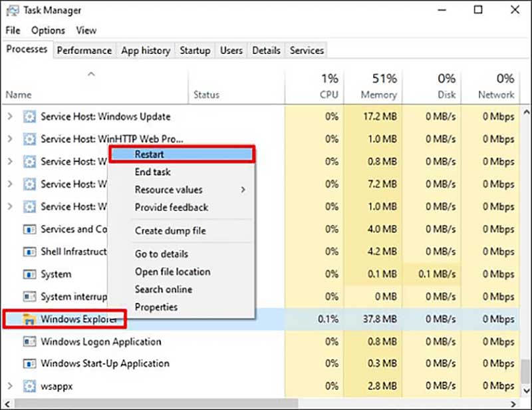Select the Windows Logon Application row
The height and width of the screenshot is (410, 532).
[261, 341]
